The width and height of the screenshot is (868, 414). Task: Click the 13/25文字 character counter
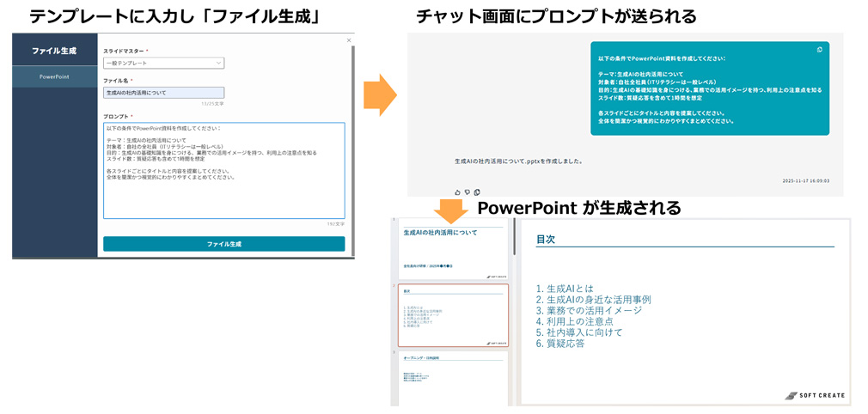(x=212, y=103)
